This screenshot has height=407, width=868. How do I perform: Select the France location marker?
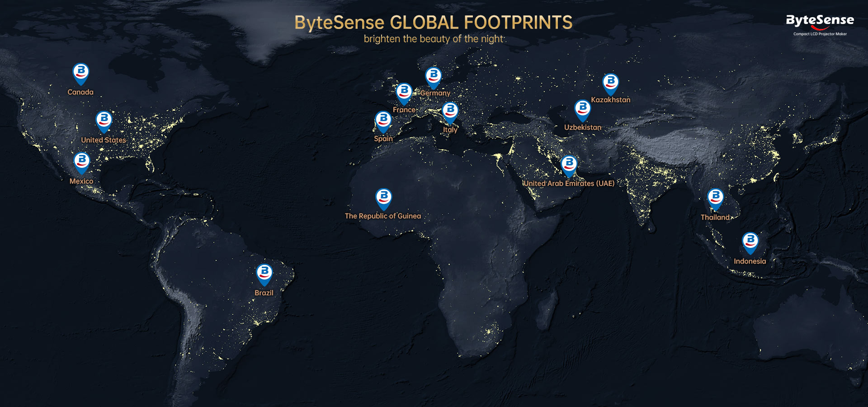(404, 93)
